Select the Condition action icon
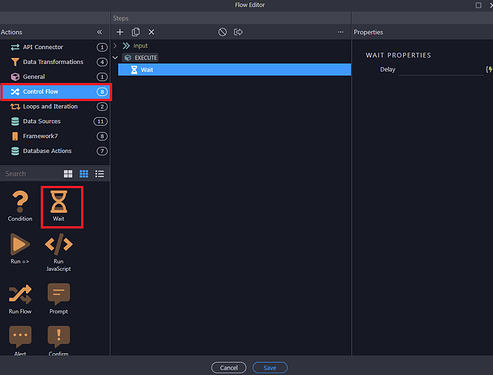493x375 pixels. [x=20, y=206]
